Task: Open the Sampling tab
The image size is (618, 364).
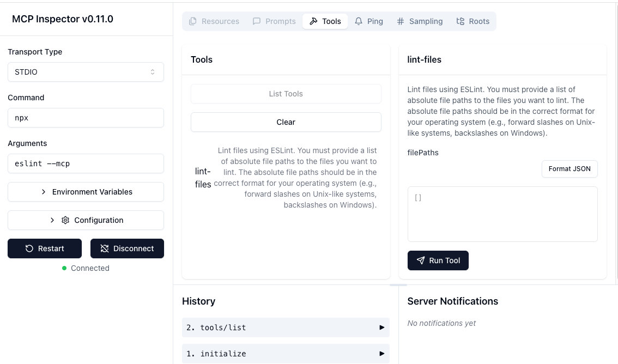Action: [420, 21]
